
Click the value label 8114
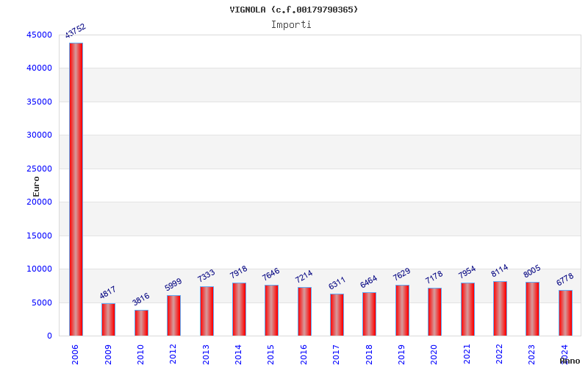(x=499, y=270)
